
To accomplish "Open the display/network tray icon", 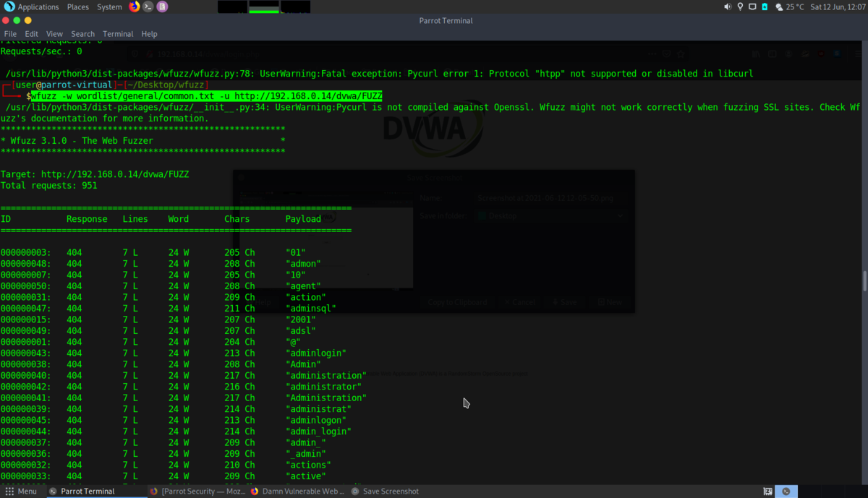I will pyautogui.click(x=752, y=7).
